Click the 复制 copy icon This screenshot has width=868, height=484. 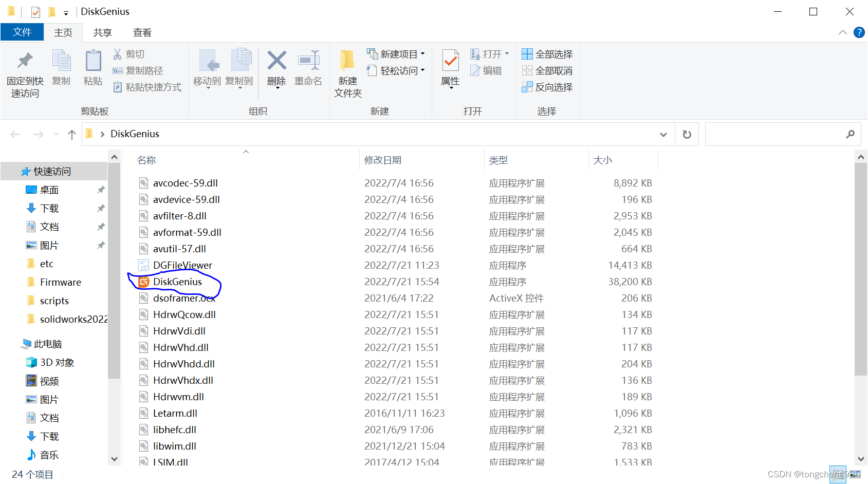(x=61, y=61)
